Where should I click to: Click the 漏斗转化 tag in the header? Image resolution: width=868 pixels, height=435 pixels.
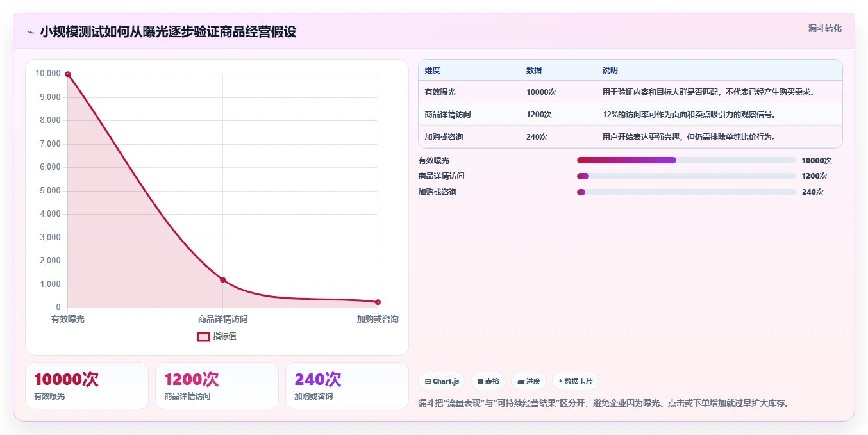[824, 28]
